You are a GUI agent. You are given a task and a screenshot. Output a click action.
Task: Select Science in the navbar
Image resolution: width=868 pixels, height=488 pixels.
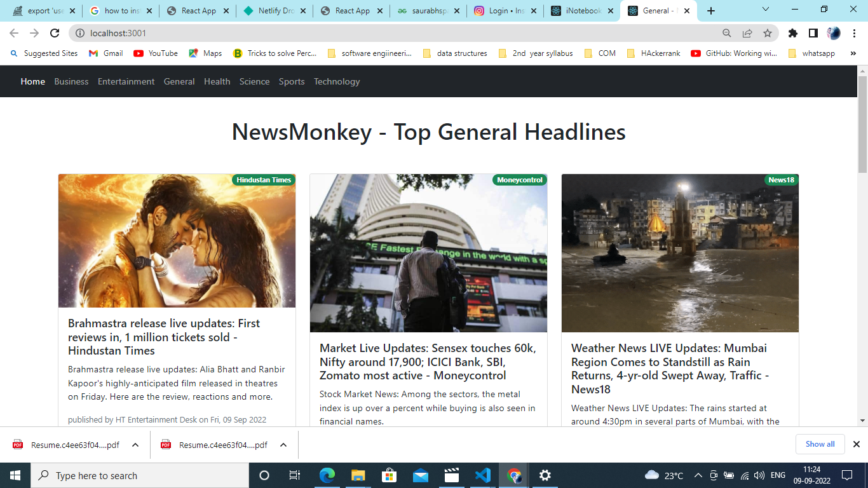[x=254, y=81]
